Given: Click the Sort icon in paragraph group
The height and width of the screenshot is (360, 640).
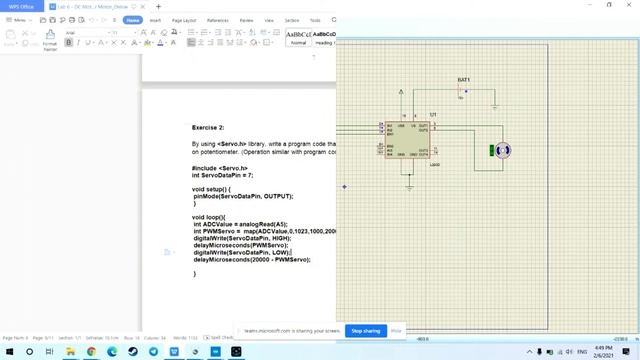Looking at the screenshot, I should click(x=252, y=32).
